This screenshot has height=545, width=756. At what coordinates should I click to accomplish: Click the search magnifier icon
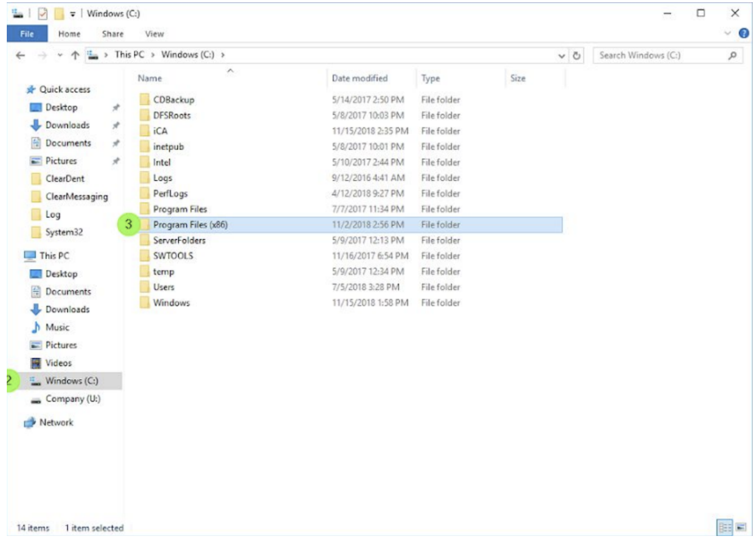pyautogui.click(x=732, y=55)
